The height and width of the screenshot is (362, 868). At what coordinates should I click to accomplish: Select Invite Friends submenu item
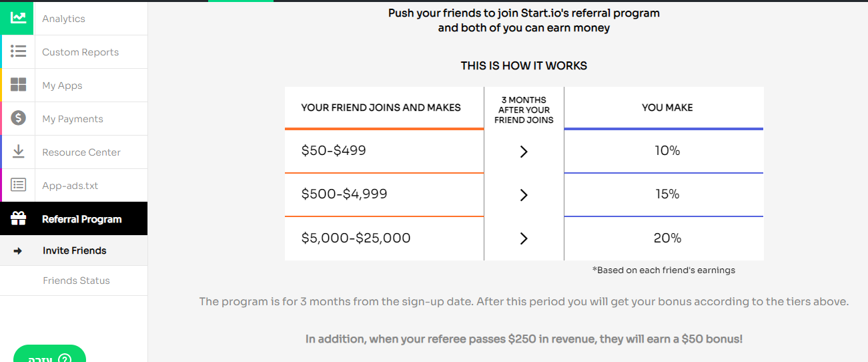point(73,250)
